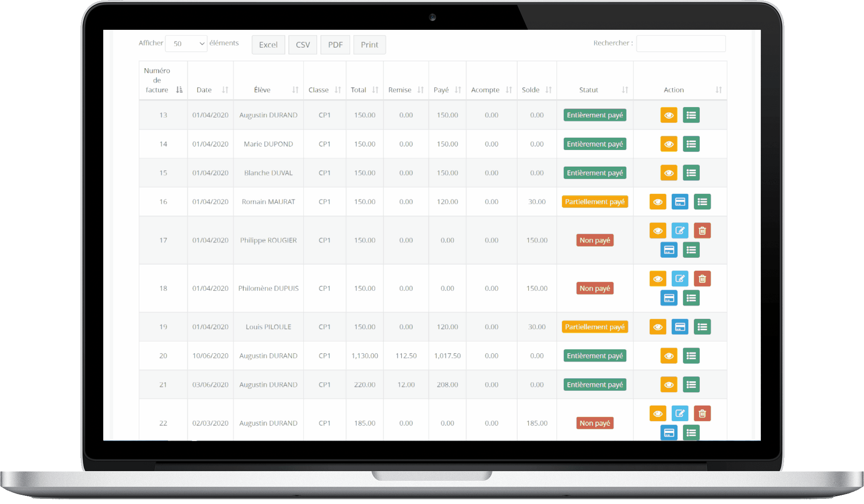Viewport: 864px width, 504px height.
Task: Open the green list icon for invoice 19
Action: pos(702,327)
